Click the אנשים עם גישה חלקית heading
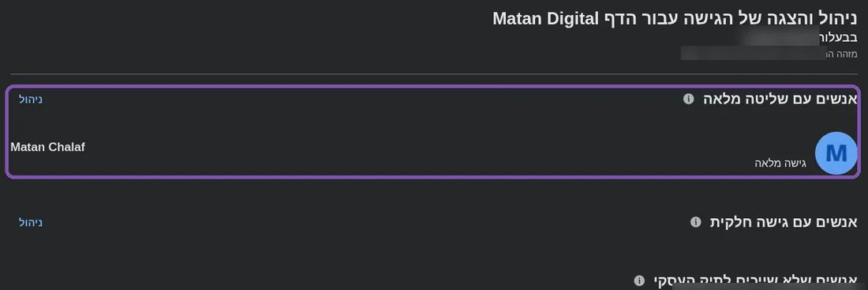The height and width of the screenshot is (290, 868). pyautogui.click(x=784, y=222)
